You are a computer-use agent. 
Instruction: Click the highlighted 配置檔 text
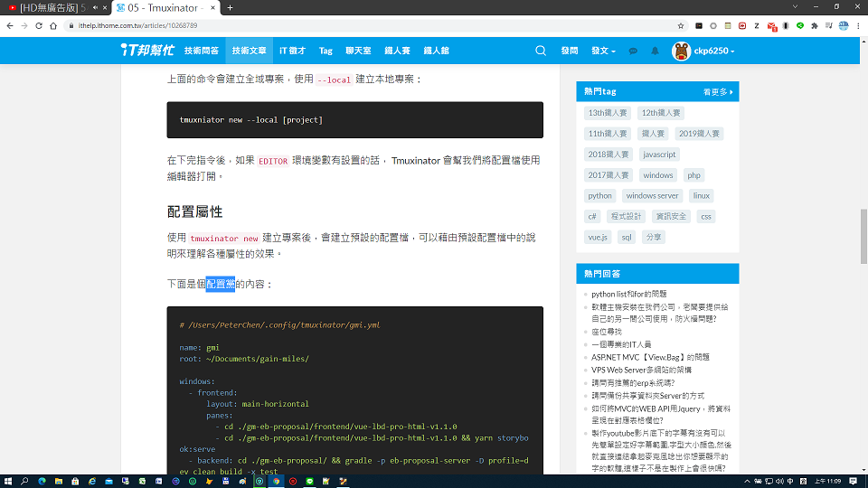(x=221, y=284)
